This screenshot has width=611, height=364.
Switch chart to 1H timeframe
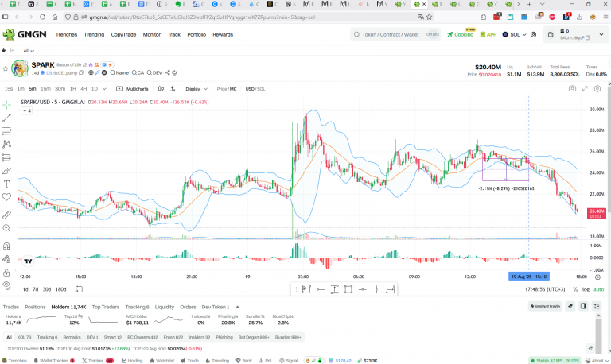pyautogui.click(x=73, y=89)
